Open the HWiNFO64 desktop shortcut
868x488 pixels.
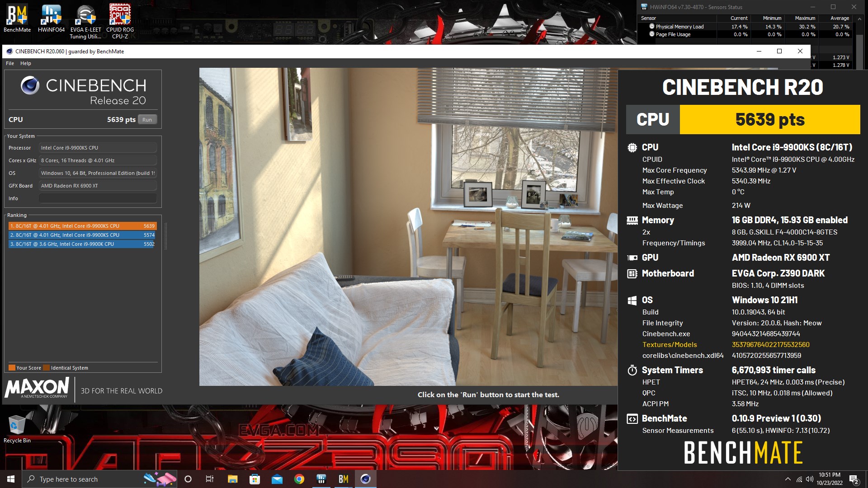point(51,19)
